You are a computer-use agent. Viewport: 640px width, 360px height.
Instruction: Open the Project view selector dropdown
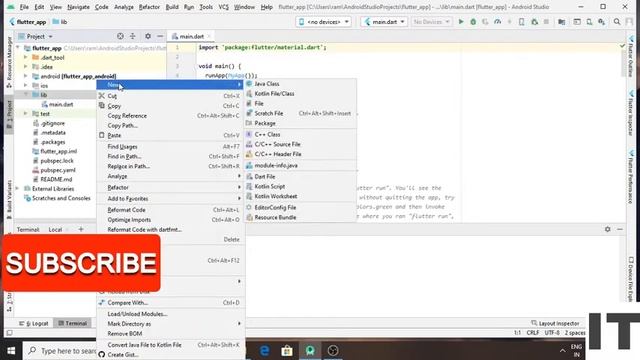click(x=36, y=36)
